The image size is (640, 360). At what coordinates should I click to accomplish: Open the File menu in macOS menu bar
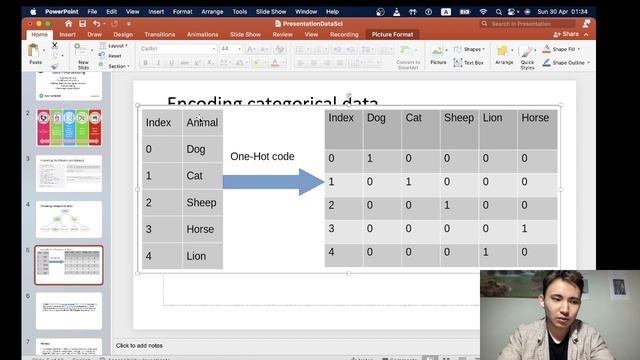[x=92, y=11]
